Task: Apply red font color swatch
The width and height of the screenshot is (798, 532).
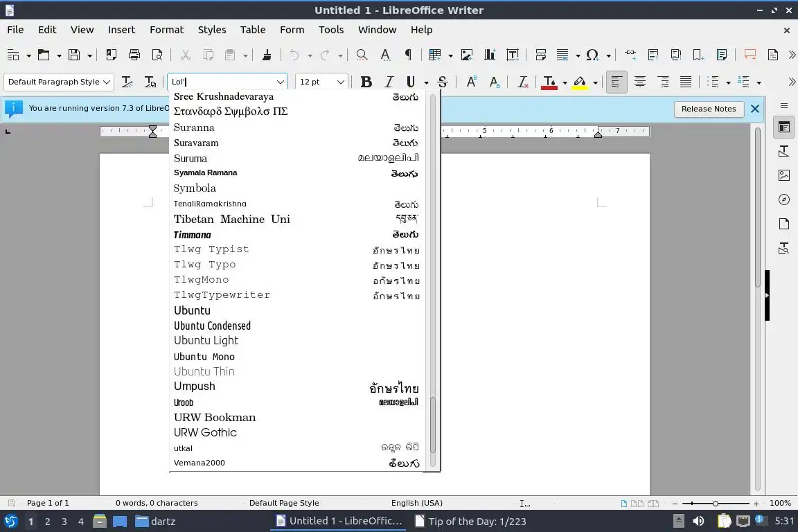Action: 549,82
